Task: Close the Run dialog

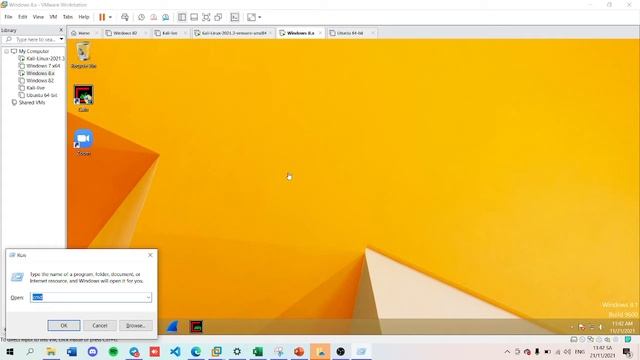Action: tap(150, 255)
